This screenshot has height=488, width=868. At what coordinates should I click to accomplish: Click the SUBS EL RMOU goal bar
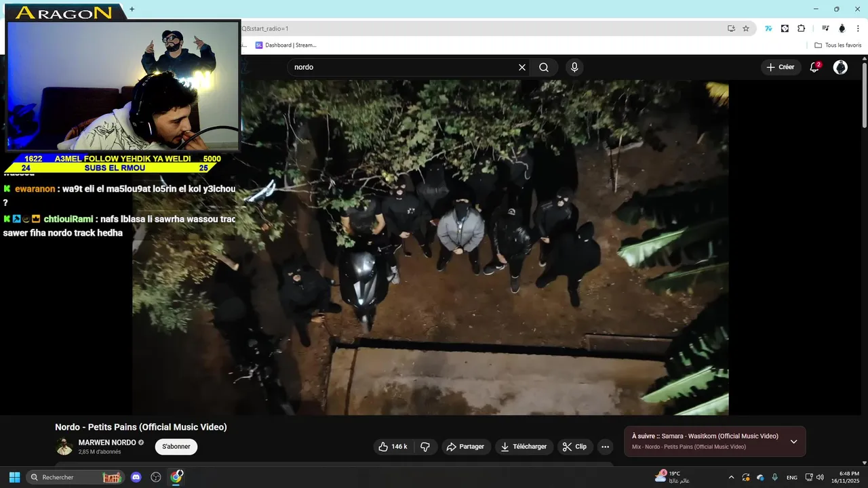click(114, 167)
